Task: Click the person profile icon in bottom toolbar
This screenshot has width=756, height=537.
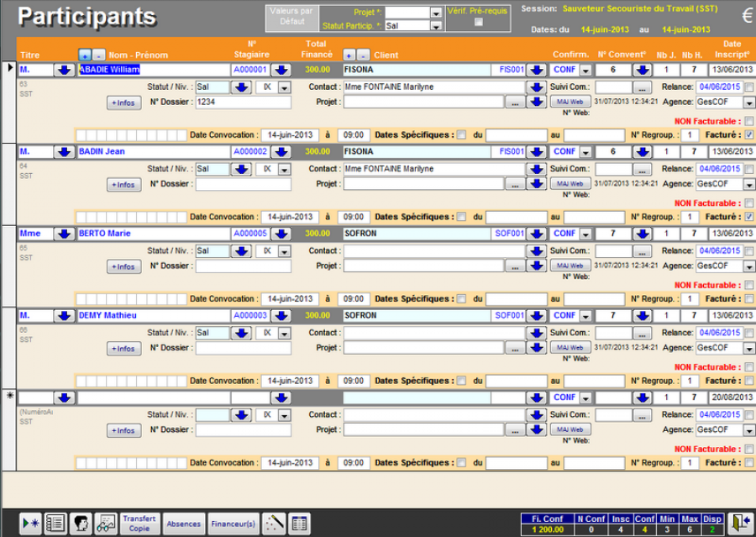Action: click(x=81, y=524)
